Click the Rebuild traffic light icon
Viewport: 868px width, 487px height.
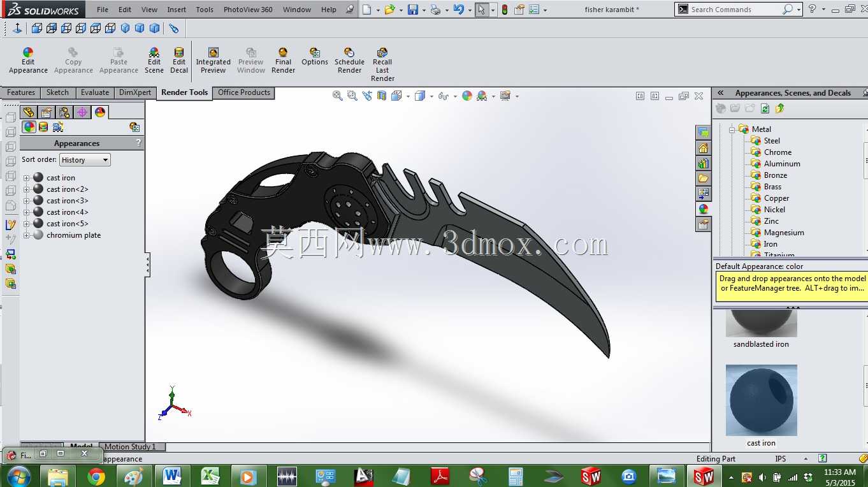coord(505,10)
